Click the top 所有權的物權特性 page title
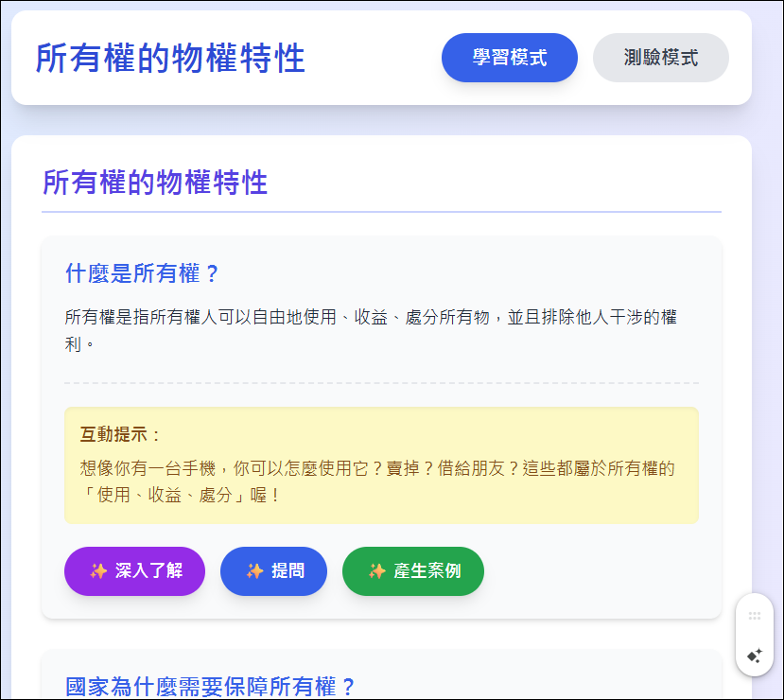The width and height of the screenshot is (784, 700). [170, 58]
